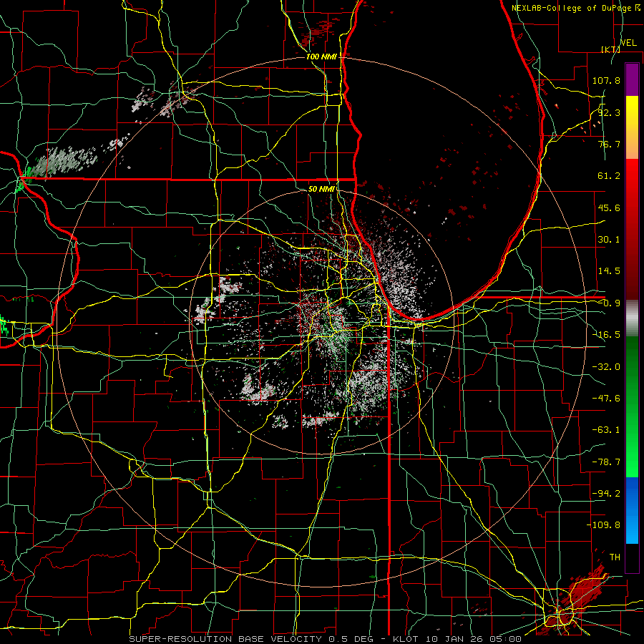The height and width of the screenshot is (644, 644).
Task: Click the -0.9 value on velocity scale
Action: 609,303
